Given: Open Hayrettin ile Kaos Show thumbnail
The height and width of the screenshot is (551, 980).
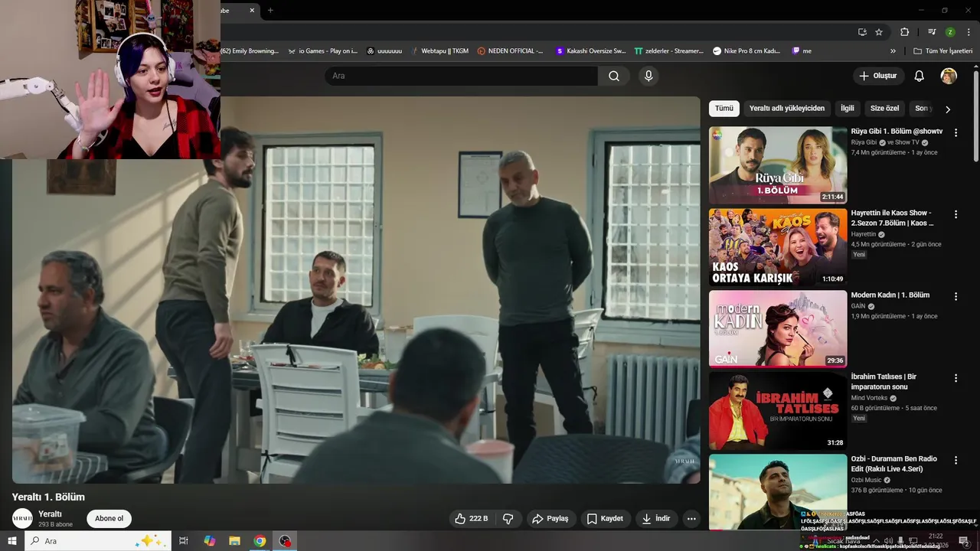Looking at the screenshot, I should tap(778, 247).
